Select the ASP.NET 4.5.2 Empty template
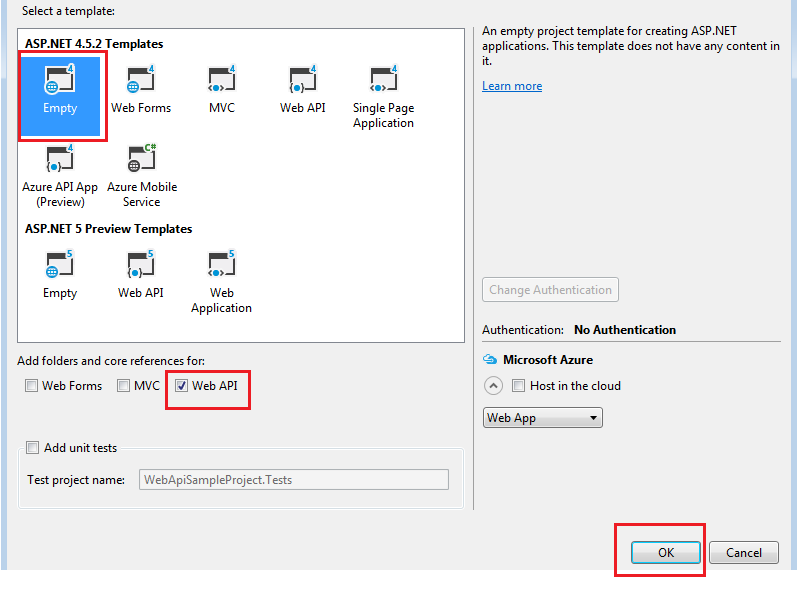 click(x=60, y=96)
